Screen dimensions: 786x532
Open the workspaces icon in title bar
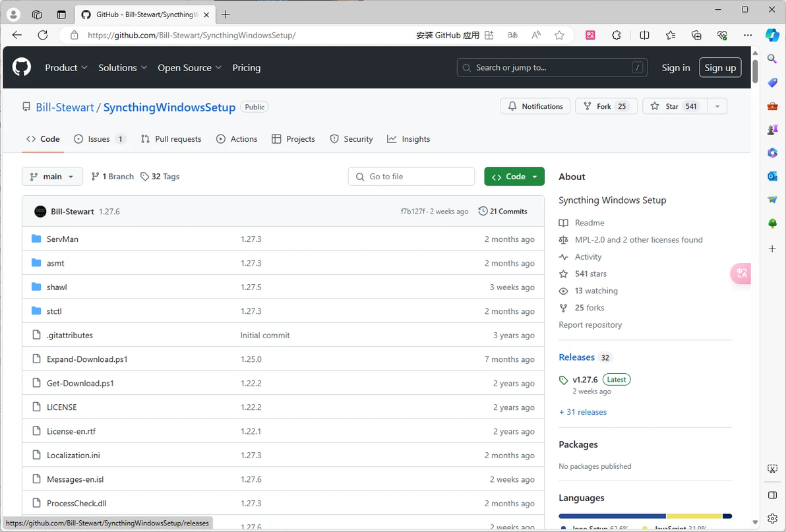pos(37,15)
